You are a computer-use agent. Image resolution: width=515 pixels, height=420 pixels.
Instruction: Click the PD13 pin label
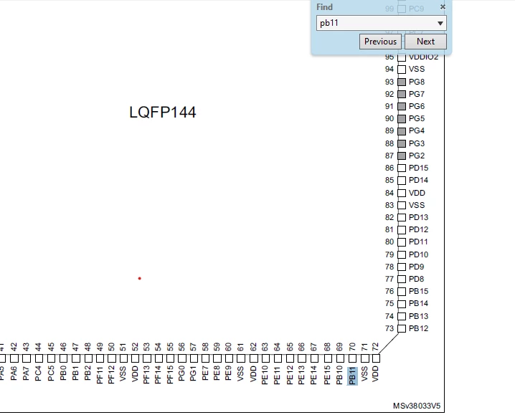418,218
